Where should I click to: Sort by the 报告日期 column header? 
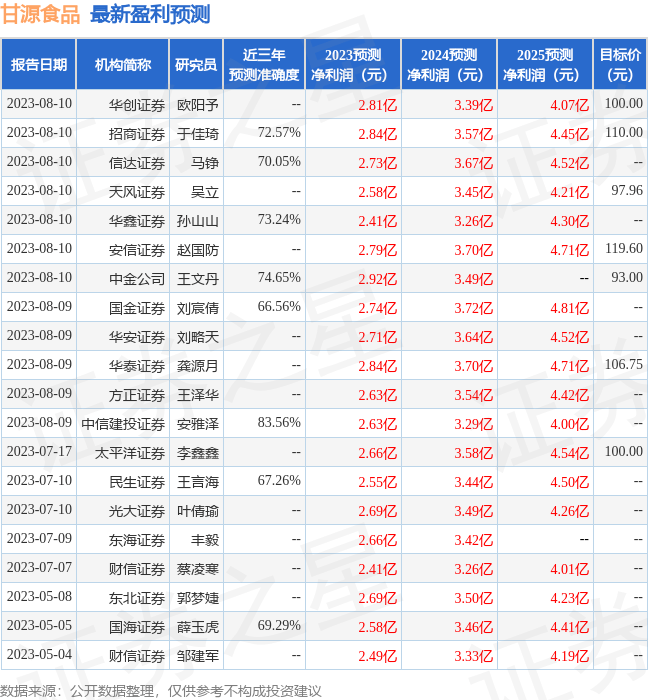[39, 65]
